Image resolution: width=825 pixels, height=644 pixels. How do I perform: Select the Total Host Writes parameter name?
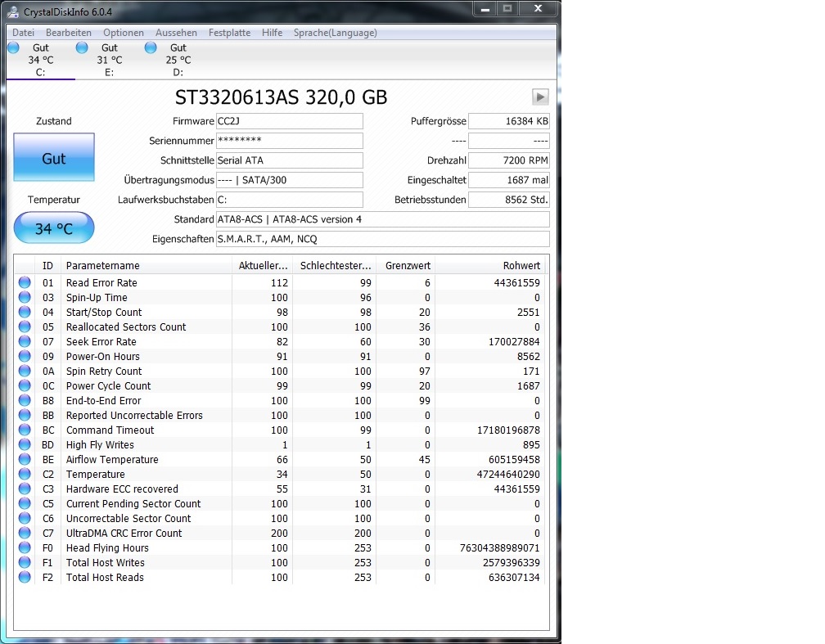point(106,562)
